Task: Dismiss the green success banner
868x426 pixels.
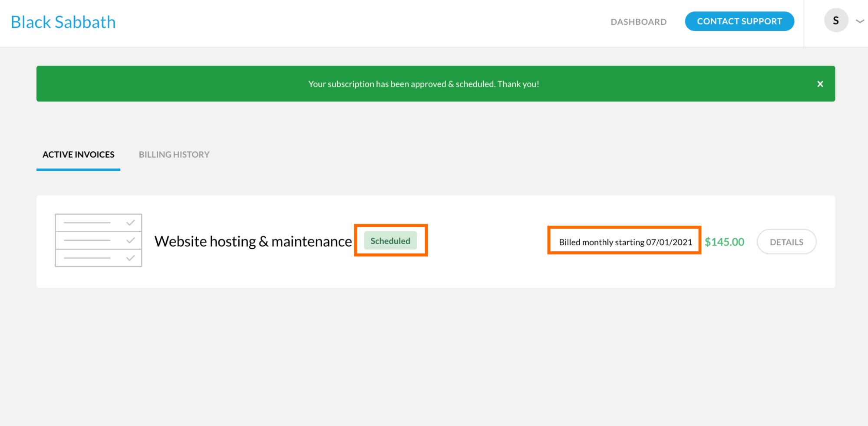Action: [820, 84]
